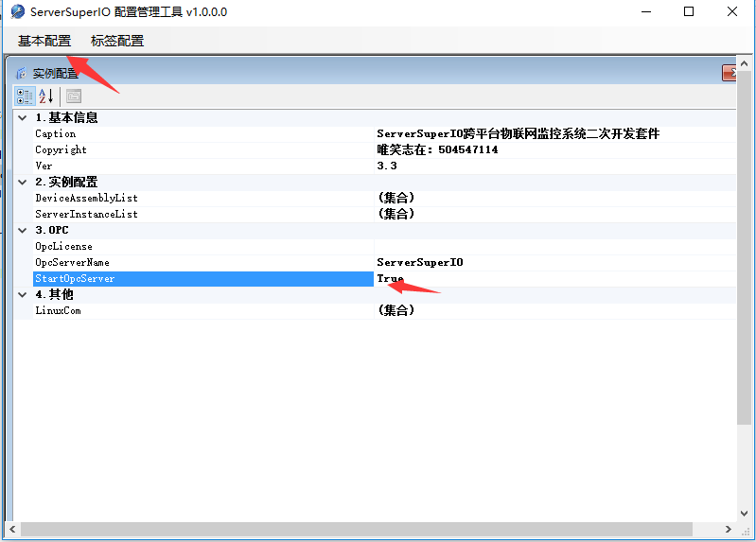The width and height of the screenshot is (756, 542).
Task: Click the vertical scrollbar up arrow
Action: point(744,63)
